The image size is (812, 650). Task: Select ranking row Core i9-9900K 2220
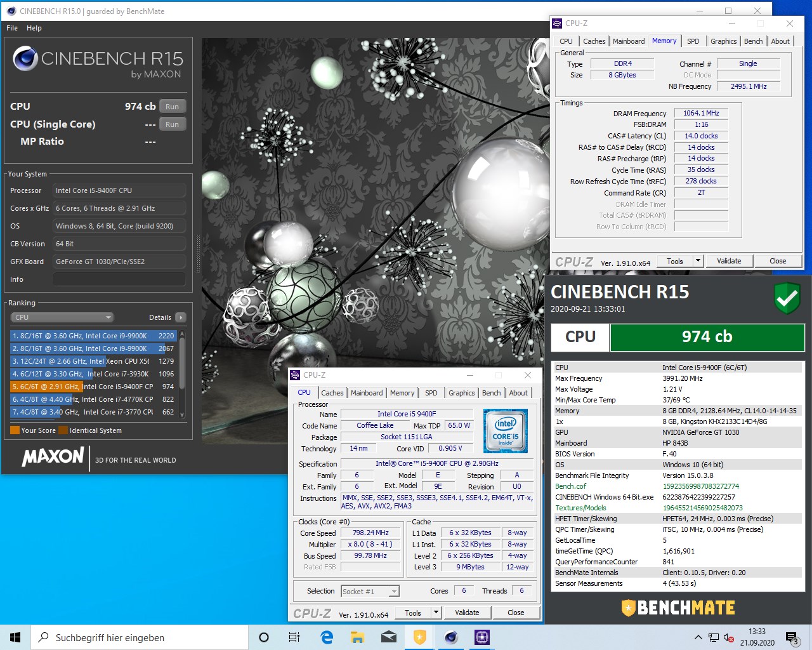[x=93, y=336]
